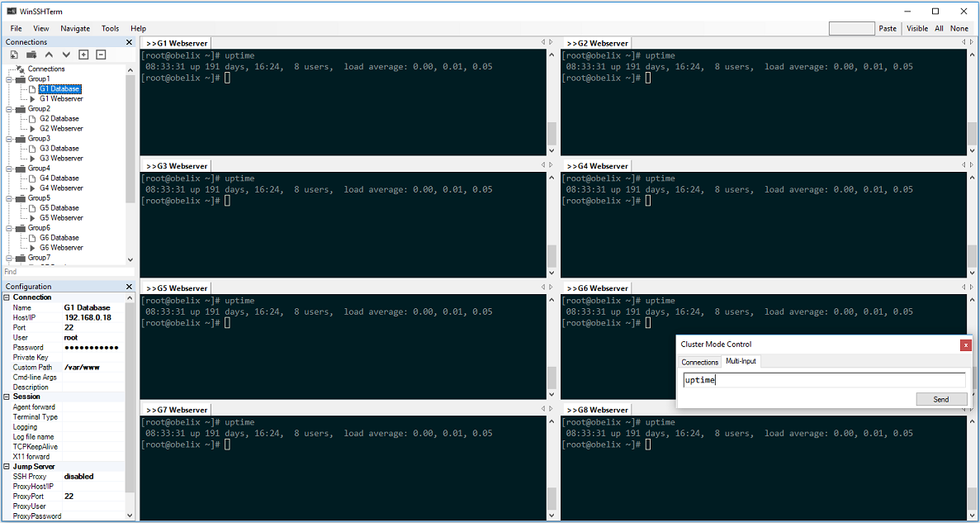Viewport: 980px width, 523px height.
Task: Click tab scroll left arrow in G7 Webserver pane
Action: click(543, 409)
